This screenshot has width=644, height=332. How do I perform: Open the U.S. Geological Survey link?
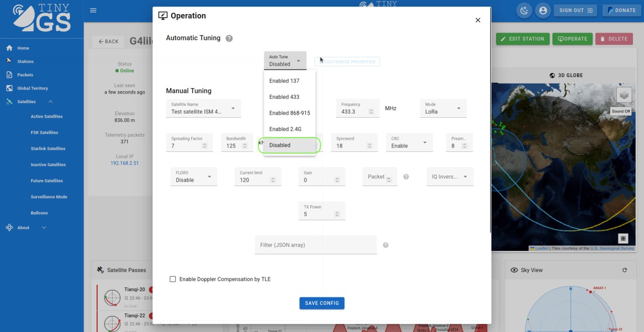[x=612, y=248]
